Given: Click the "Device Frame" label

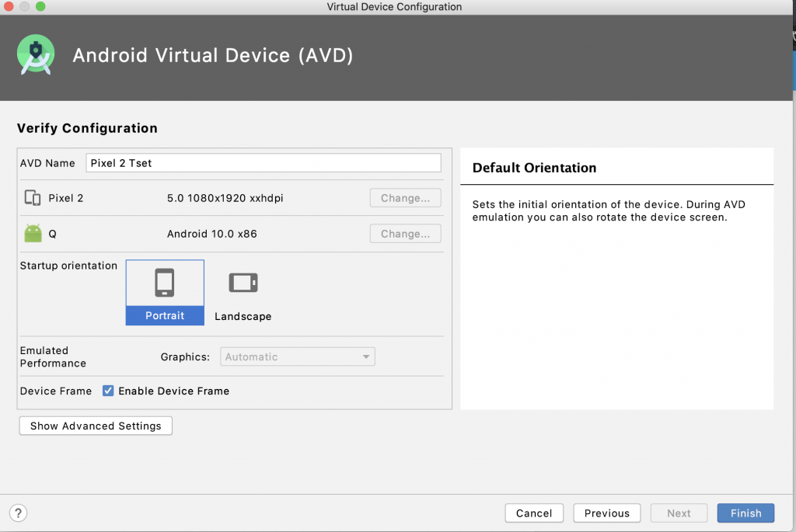Looking at the screenshot, I should pos(56,391).
